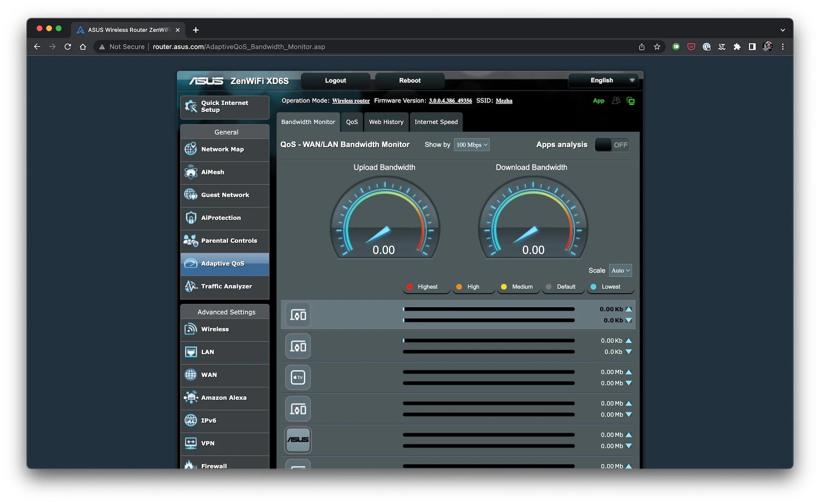
Task: Open the Amazon Alexa icon
Action: pyautogui.click(x=190, y=398)
